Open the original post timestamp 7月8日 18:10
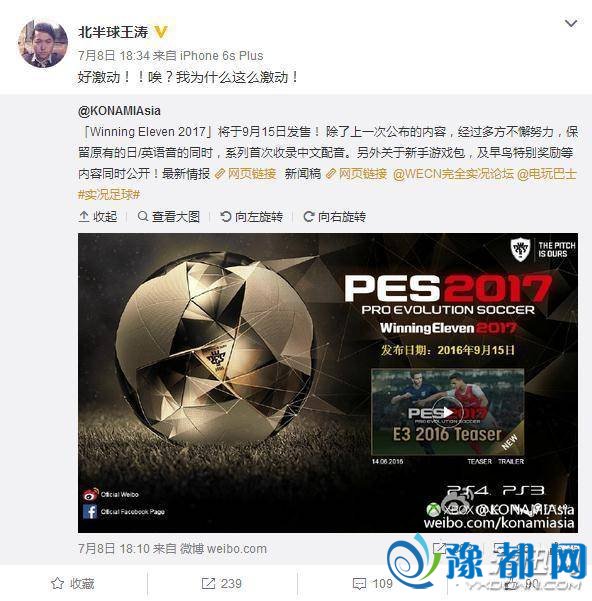Image resolution: width=592 pixels, height=601 pixels. (x=114, y=549)
